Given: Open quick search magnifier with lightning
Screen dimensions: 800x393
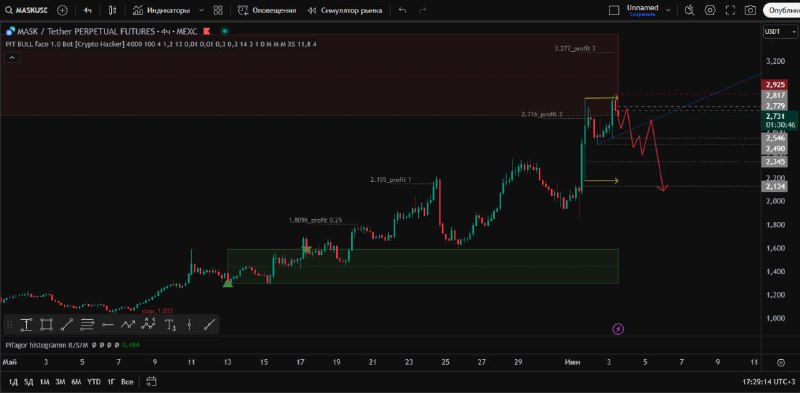Looking at the screenshot, I should (x=689, y=10).
